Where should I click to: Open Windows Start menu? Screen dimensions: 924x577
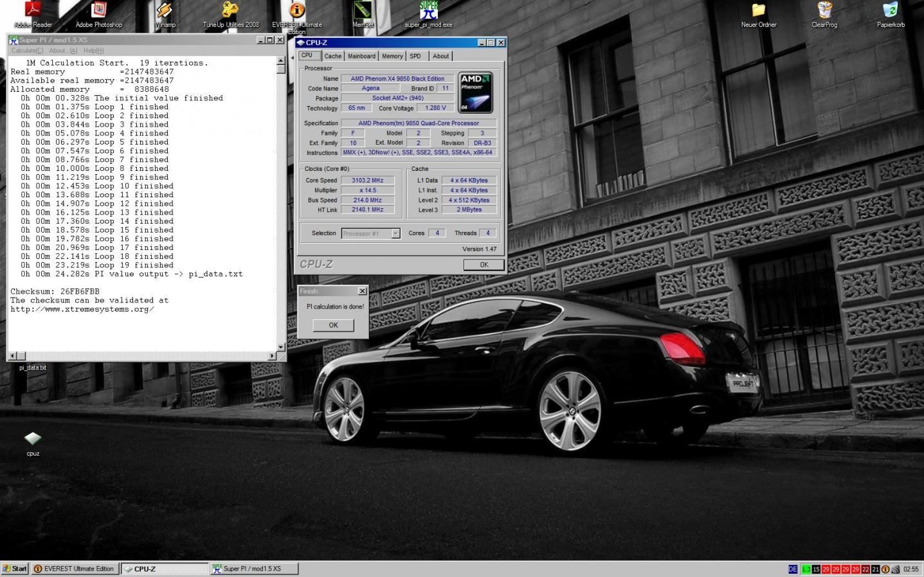pos(15,569)
